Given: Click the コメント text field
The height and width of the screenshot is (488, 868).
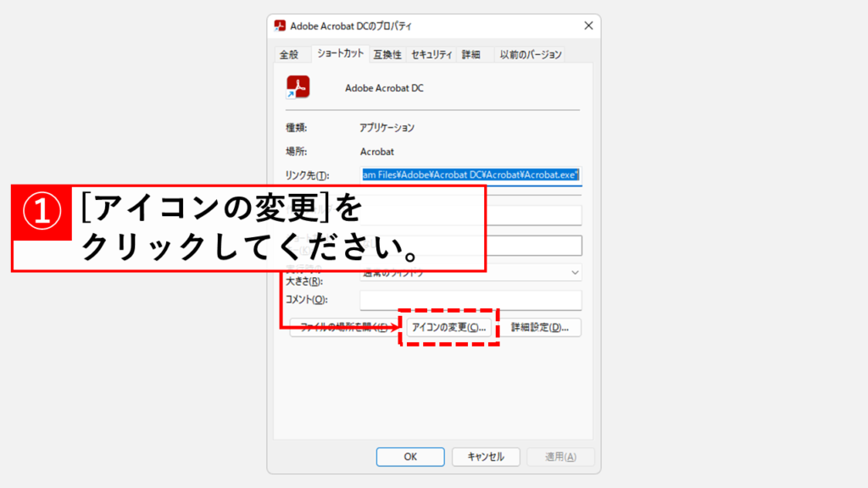Looking at the screenshot, I should pyautogui.click(x=470, y=300).
